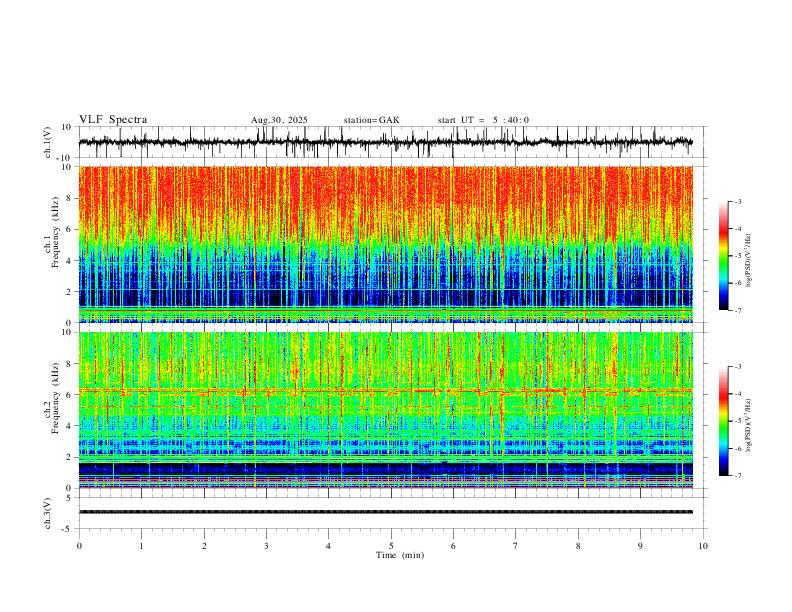Click the "ch.1(V)" waveform axis label
This screenshot has height=612, width=792.
tap(48, 142)
